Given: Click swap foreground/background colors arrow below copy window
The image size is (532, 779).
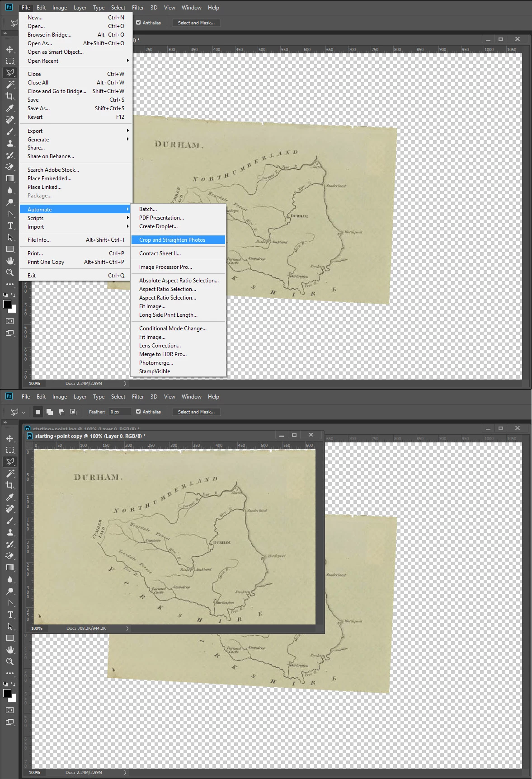Looking at the screenshot, I should 13,684.
